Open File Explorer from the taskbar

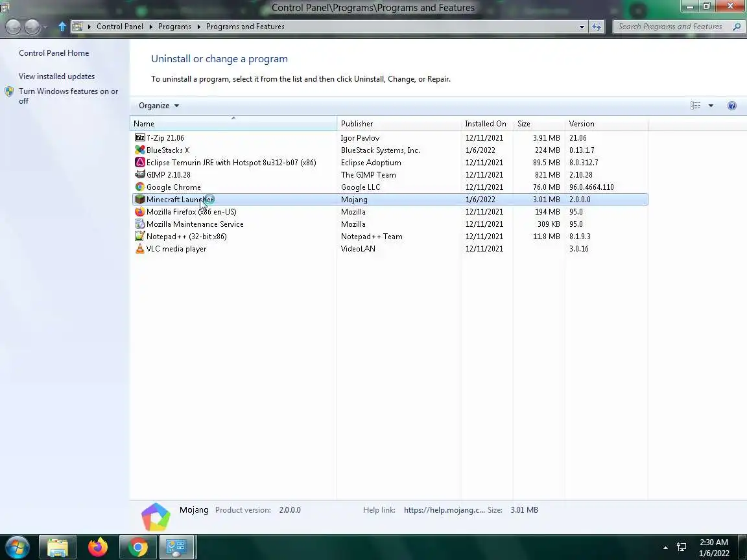[x=57, y=547]
